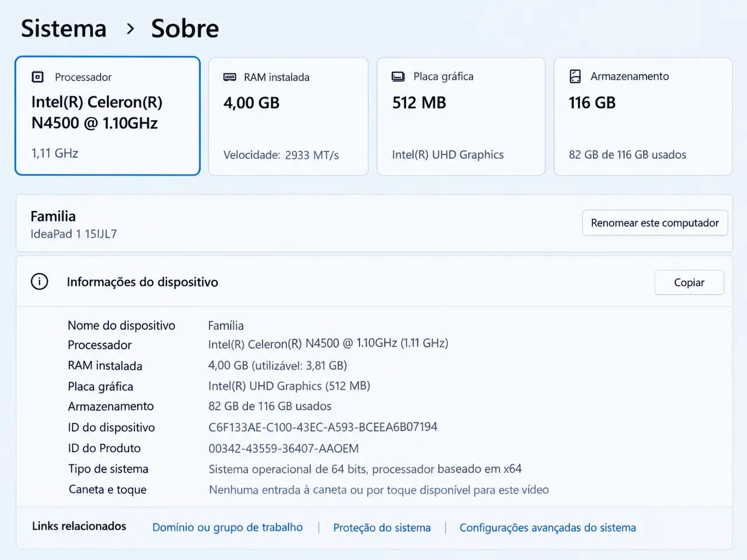Click the 4,00 GB (utilizável: 3,81 GB) value

click(x=278, y=366)
